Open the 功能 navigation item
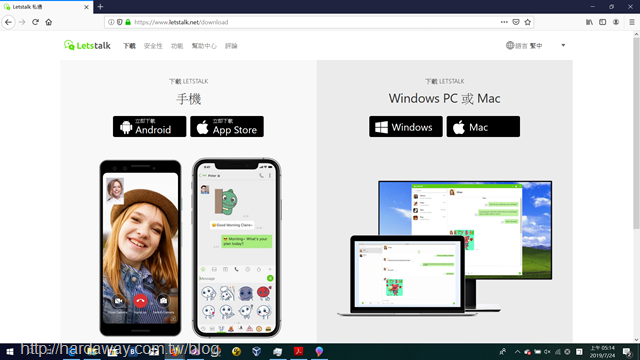The width and height of the screenshot is (640, 360). (x=177, y=46)
